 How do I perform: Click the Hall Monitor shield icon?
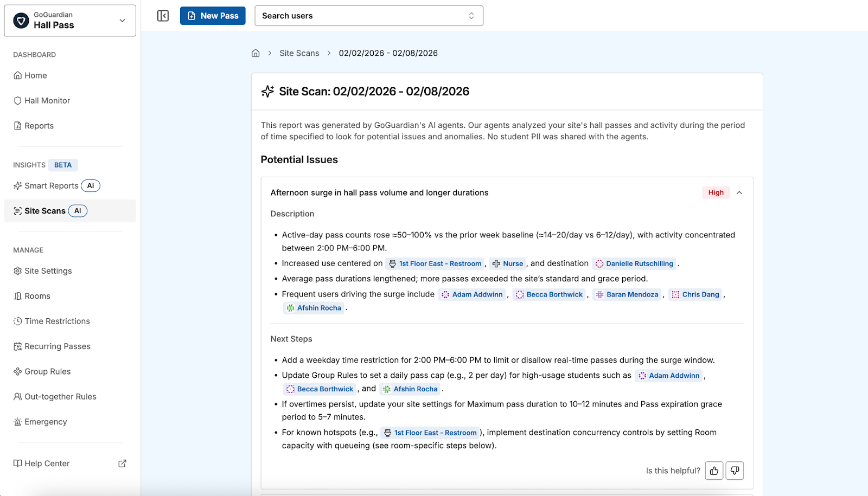(18, 100)
